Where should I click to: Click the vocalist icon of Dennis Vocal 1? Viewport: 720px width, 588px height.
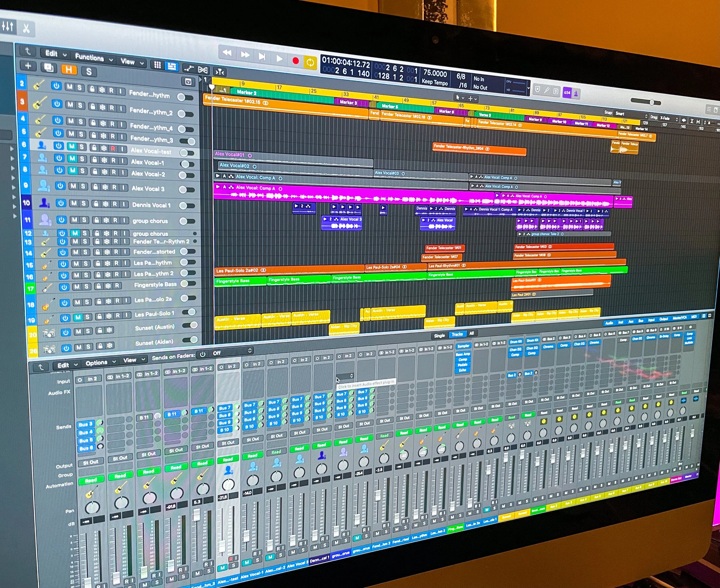[44, 203]
